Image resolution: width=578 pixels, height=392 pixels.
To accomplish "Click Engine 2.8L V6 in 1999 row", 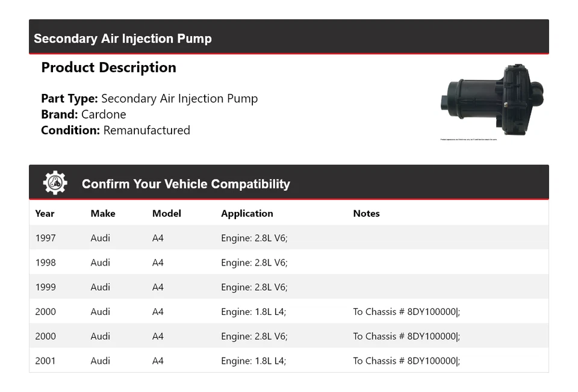I will (254, 287).
